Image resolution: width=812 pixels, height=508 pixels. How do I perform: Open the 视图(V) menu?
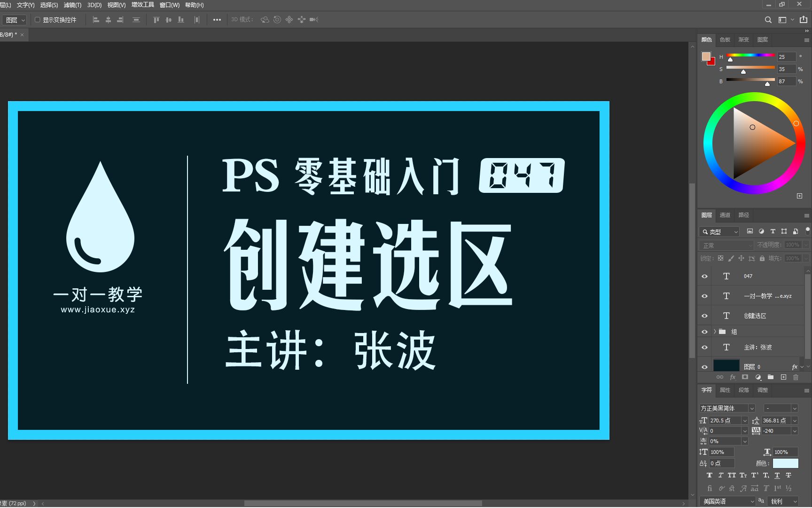coord(117,5)
